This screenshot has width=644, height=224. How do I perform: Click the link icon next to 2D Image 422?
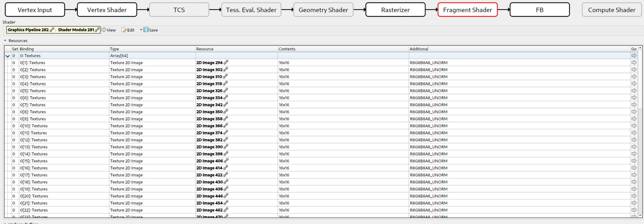(x=226, y=174)
